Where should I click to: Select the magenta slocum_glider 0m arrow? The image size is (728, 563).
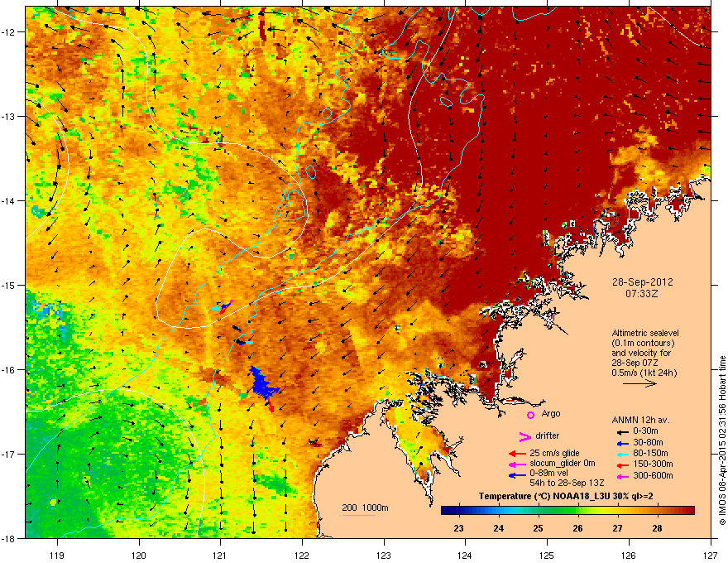point(517,464)
